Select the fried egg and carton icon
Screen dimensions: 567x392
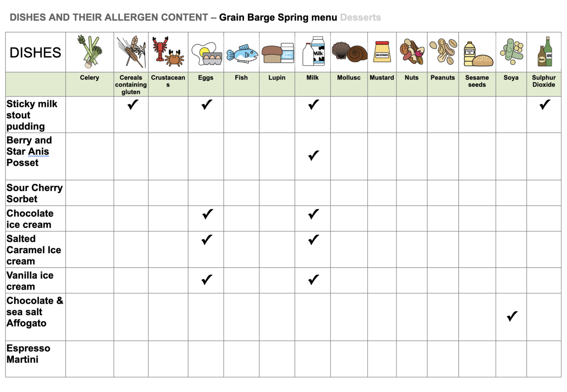coord(206,54)
